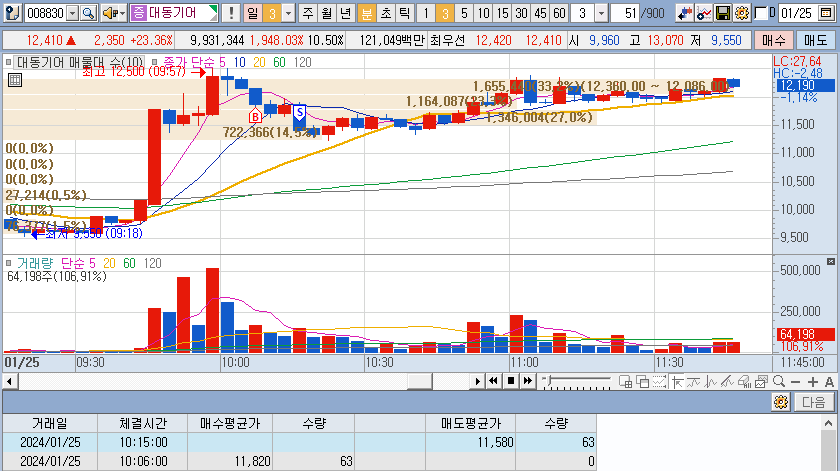Open the minute interval 3 dropdown

(602, 13)
